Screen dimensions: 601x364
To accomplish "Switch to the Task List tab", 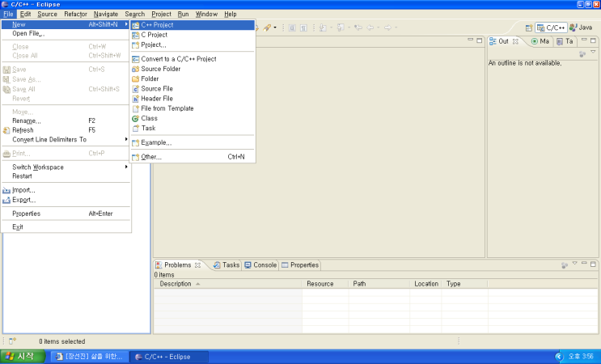I will (565, 41).
